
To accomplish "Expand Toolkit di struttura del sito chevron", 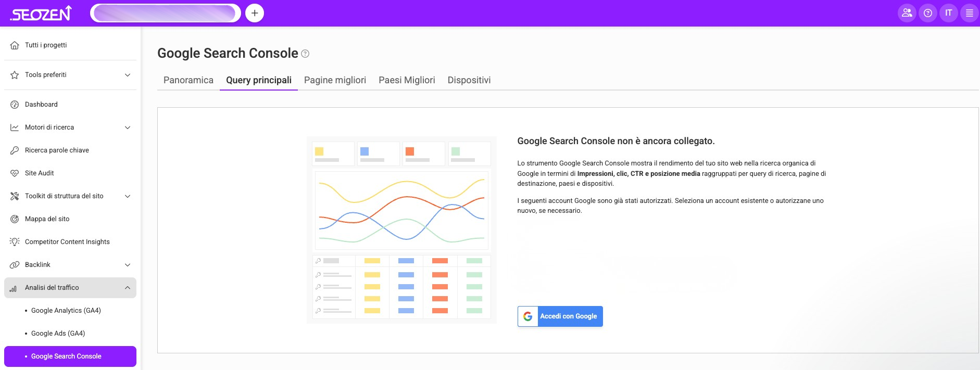I will [x=128, y=196].
